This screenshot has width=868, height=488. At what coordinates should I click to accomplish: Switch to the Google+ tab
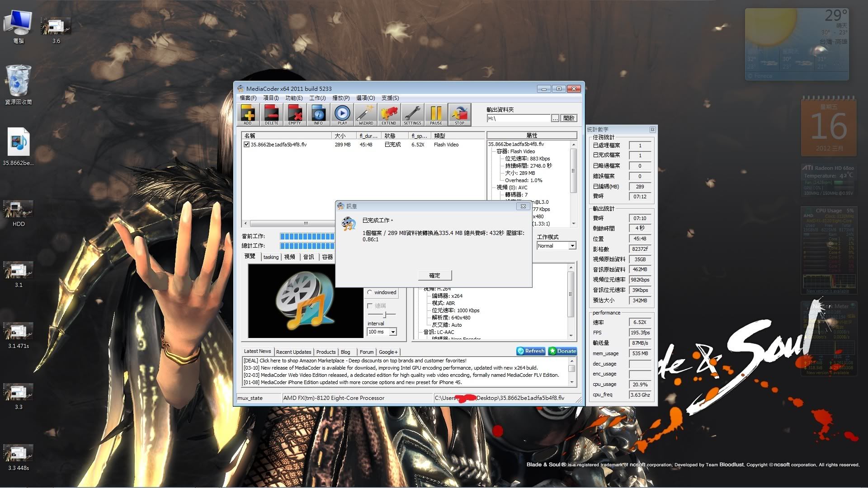coord(388,352)
